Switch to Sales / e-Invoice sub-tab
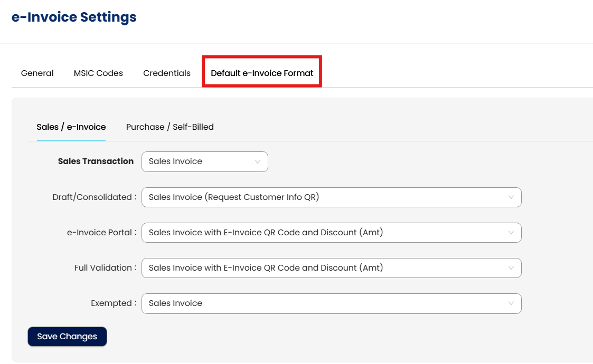The height and width of the screenshot is (364, 593). (71, 127)
